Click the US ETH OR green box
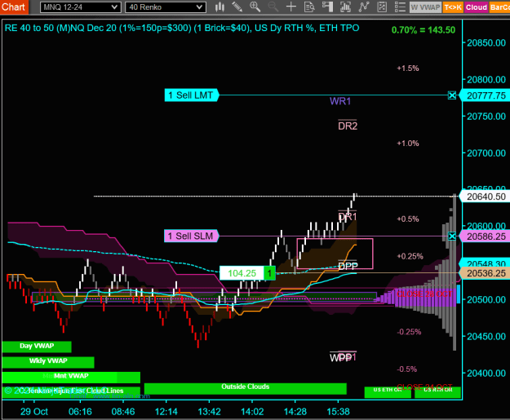This screenshot has height=420, width=510. click(388, 392)
